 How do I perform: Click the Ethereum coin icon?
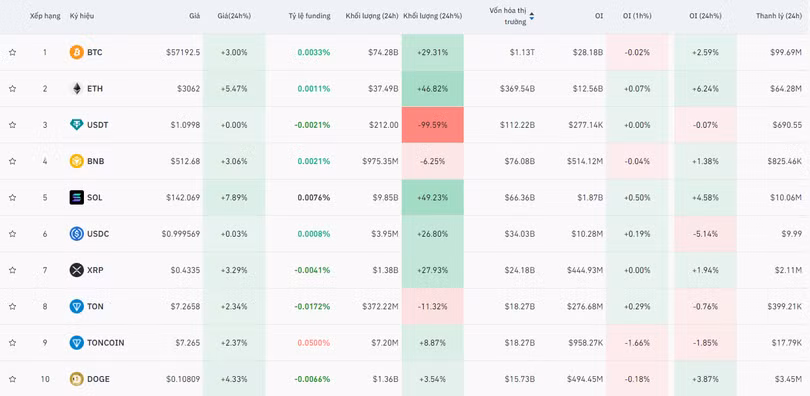point(76,89)
